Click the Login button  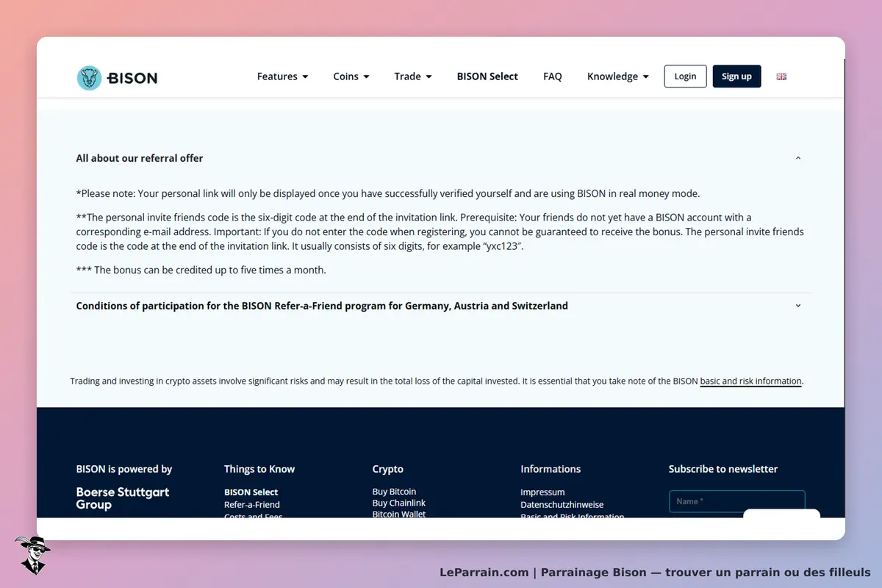(x=685, y=76)
